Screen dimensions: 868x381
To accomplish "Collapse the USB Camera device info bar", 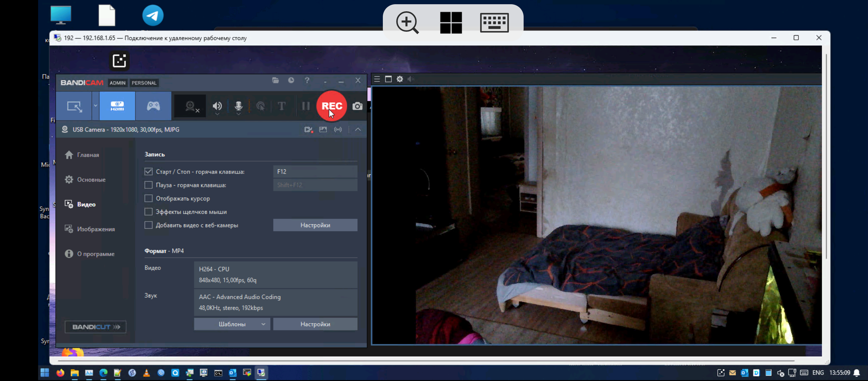I will point(358,129).
